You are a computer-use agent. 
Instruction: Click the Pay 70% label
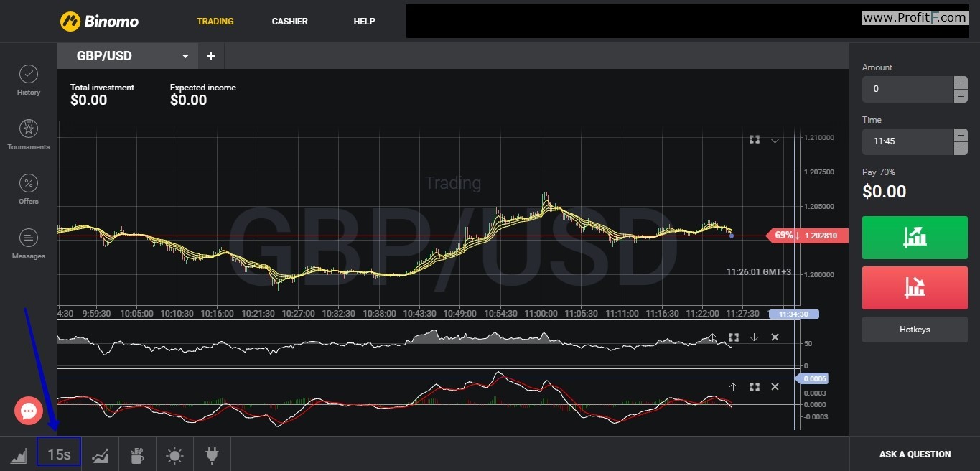click(879, 172)
